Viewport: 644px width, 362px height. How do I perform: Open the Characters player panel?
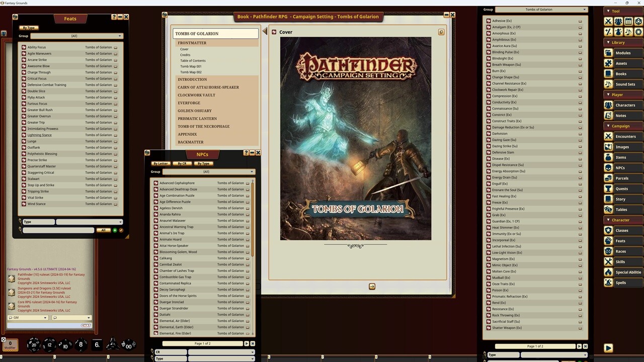click(625, 105)
